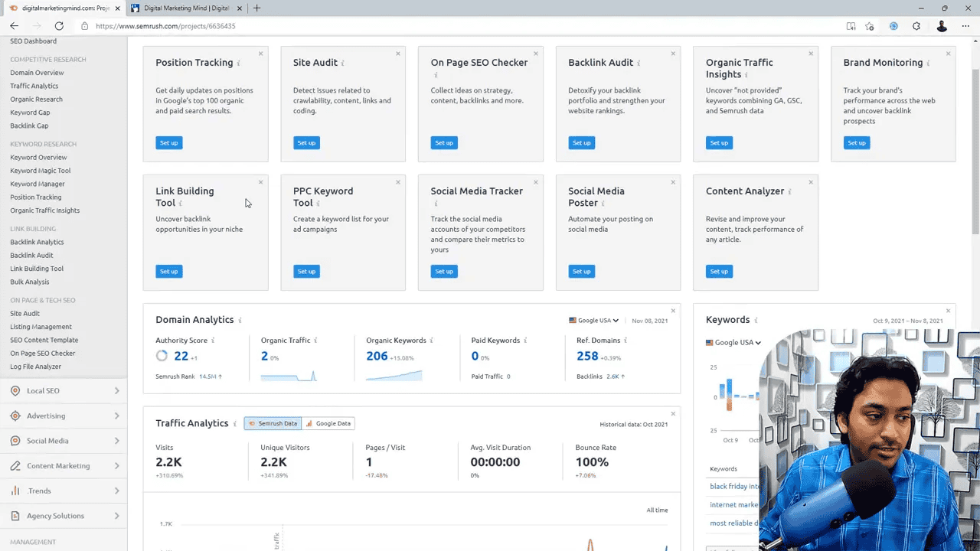The image size is (980, 551).
Task: Click the Edge profile avatar icon
Action: click(x=941, y=25)
